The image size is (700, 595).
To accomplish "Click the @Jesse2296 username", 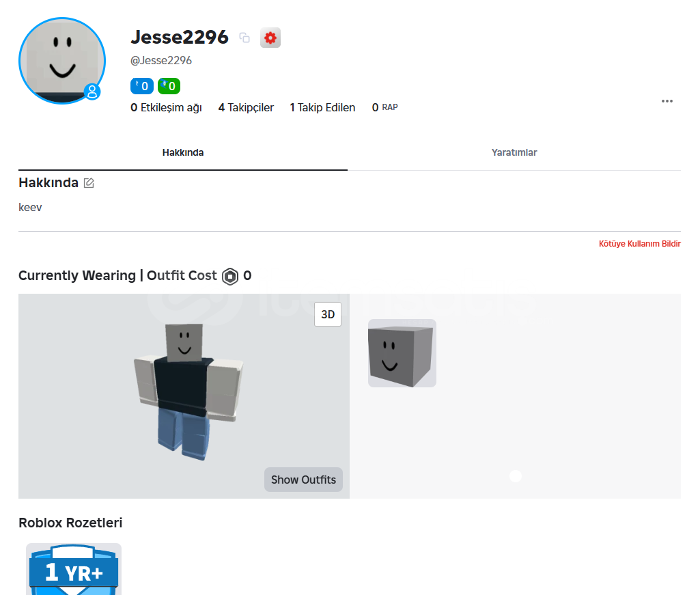I will (161, 60).
